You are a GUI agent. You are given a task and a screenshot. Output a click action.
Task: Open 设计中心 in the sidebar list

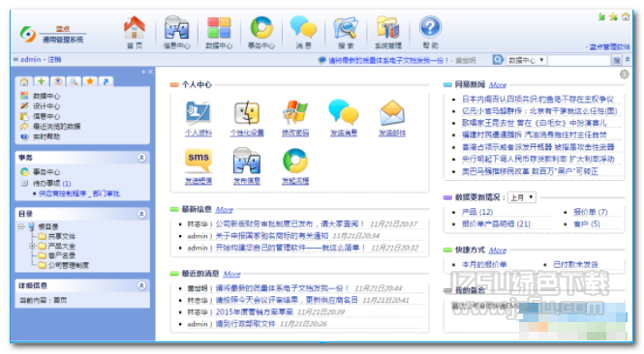(x=46, y=106)
